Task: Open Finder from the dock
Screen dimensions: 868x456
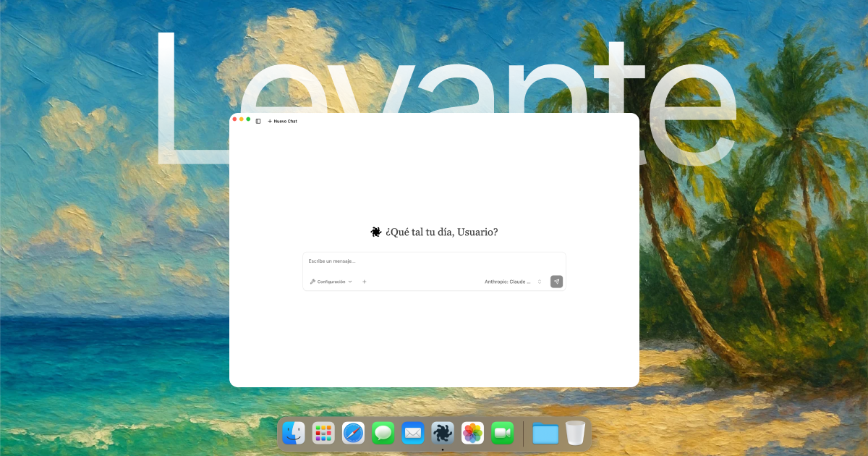Action: tap(294, 433)
